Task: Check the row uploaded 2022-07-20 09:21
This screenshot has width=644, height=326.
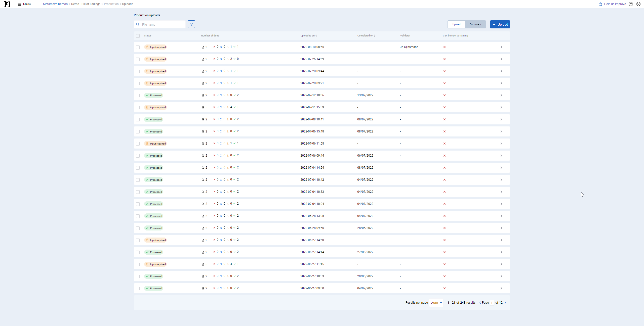Action: [138, 83]
